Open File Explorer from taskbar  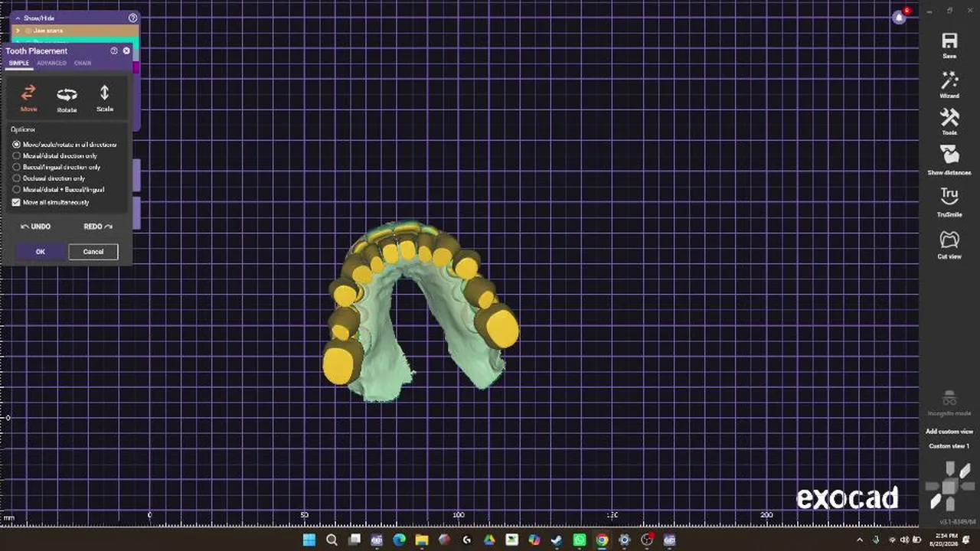point(421,540)
